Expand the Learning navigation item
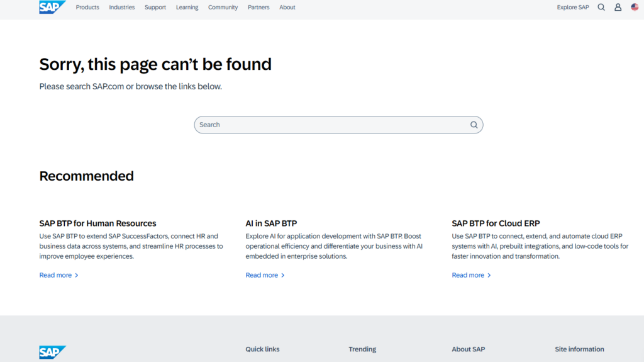Viewport: 644px width, 362px height. click(187, 8)
